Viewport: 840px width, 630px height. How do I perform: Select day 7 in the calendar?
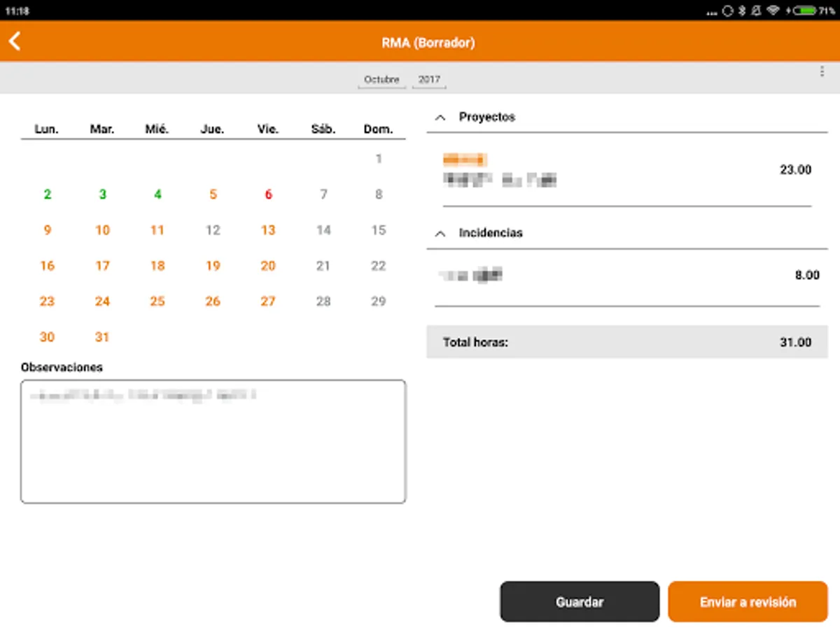[x=323, y=195]
